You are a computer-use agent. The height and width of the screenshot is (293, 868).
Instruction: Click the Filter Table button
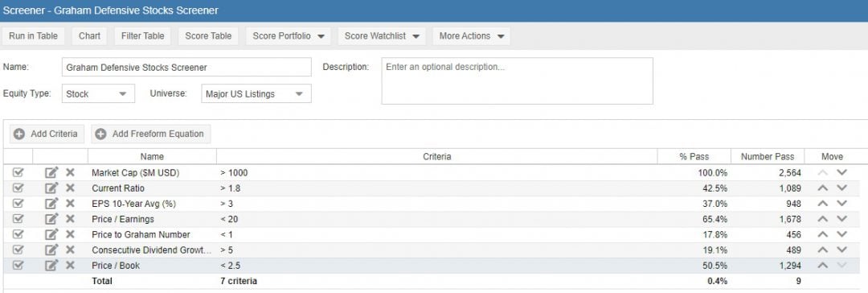click(143, 36)
